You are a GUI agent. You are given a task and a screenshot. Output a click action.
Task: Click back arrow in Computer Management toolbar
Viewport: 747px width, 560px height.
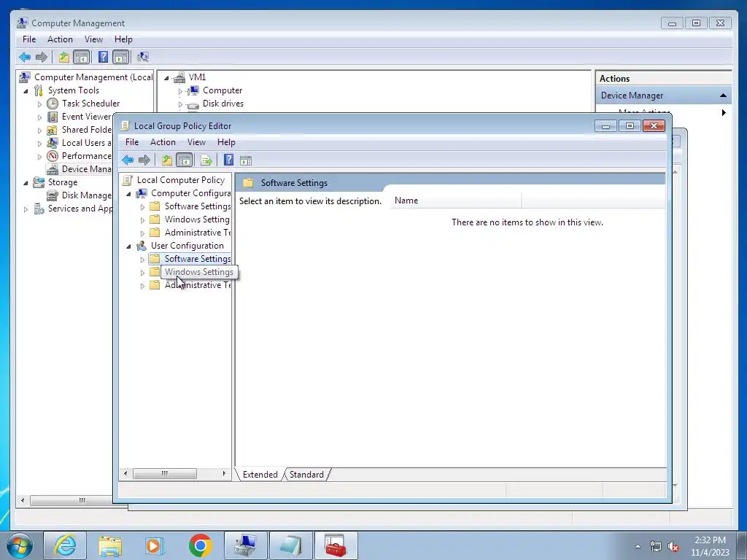click(25, 58)
